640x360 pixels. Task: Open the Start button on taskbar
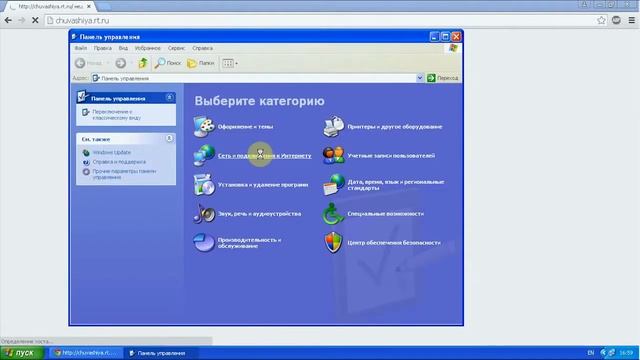(x=22, y=353)
